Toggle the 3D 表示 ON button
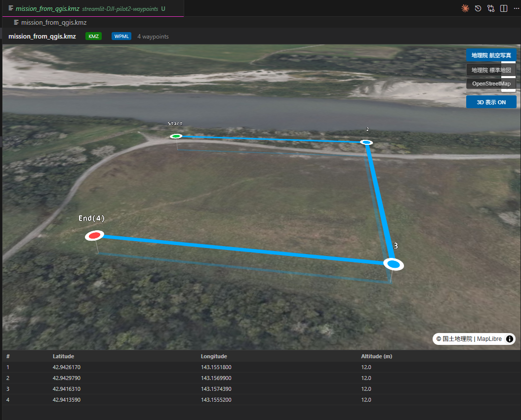Screen dimensions: 521x420 [491, 102]
